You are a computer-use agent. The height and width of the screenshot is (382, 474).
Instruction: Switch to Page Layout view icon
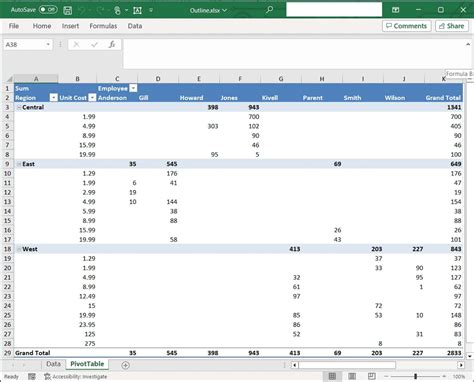click(x=352, y=376)
